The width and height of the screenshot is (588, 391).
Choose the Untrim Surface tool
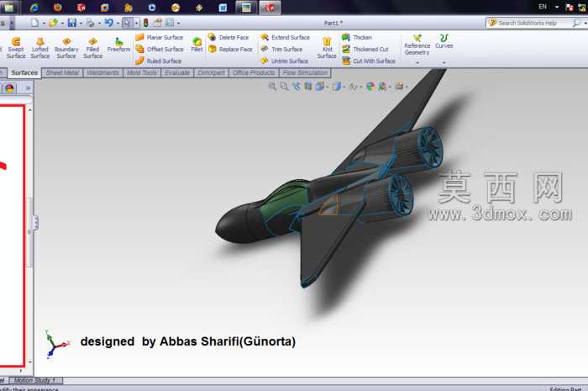tap(285, 61)
